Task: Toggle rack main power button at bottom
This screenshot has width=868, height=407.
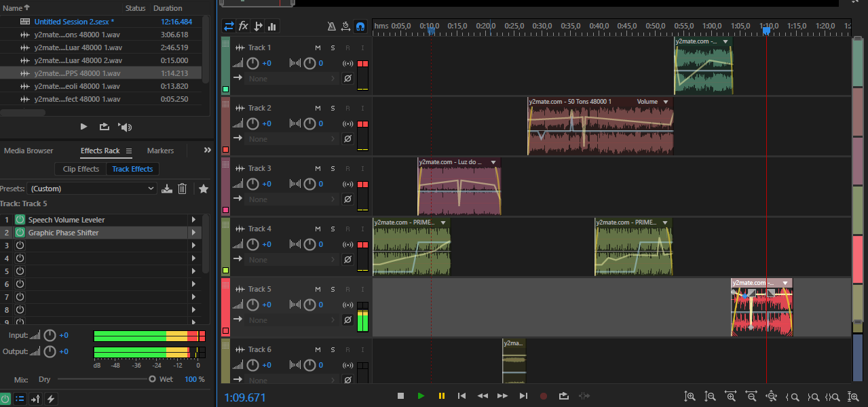Action: coord(5,399)
